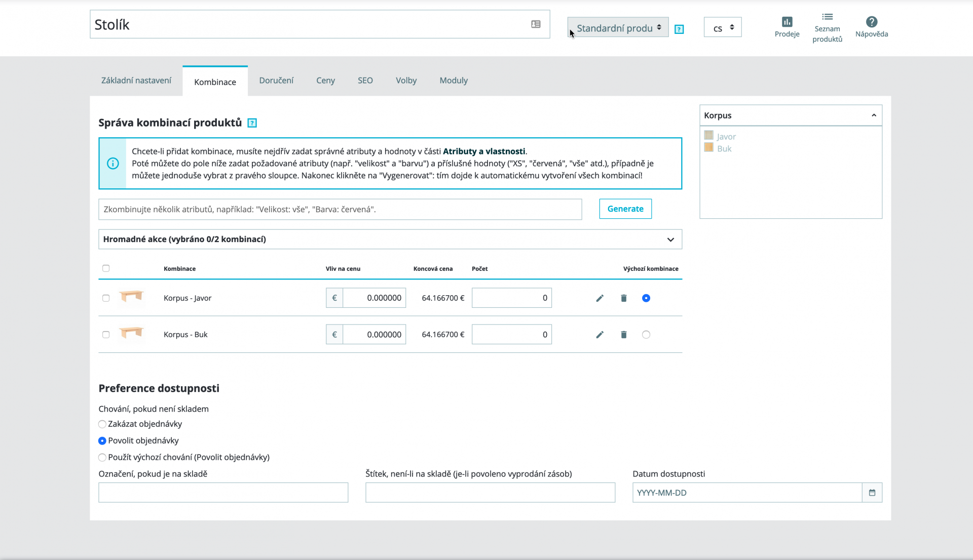Click the Buk color swatch attribute
Image resolution: width=973 pixels, height=560 pixels.
point(709,148)
